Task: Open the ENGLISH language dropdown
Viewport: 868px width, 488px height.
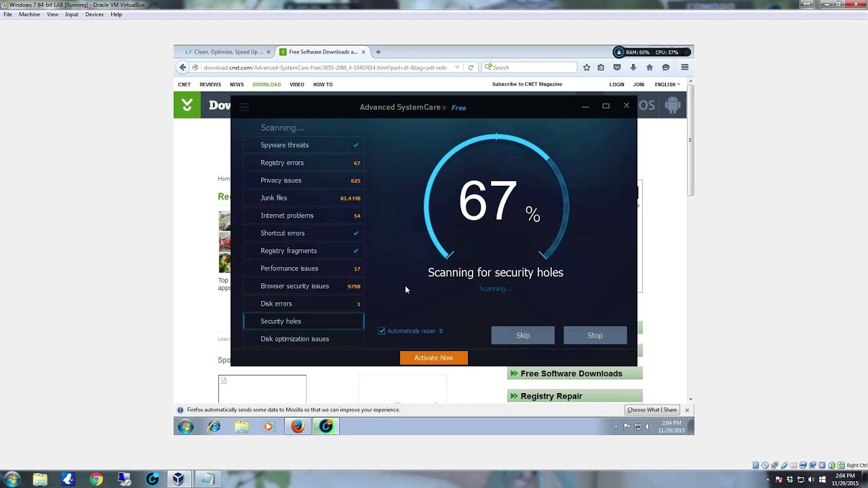Action: click(x=667, y=85)
